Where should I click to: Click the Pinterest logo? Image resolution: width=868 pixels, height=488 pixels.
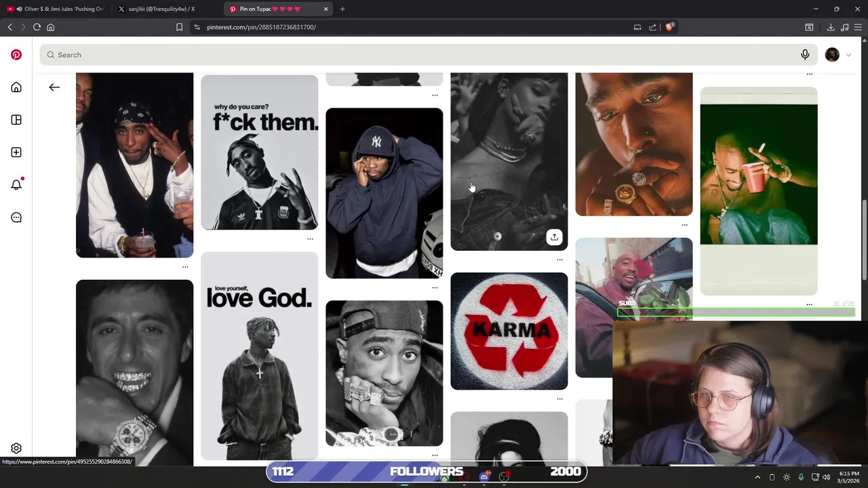point(16,55)
